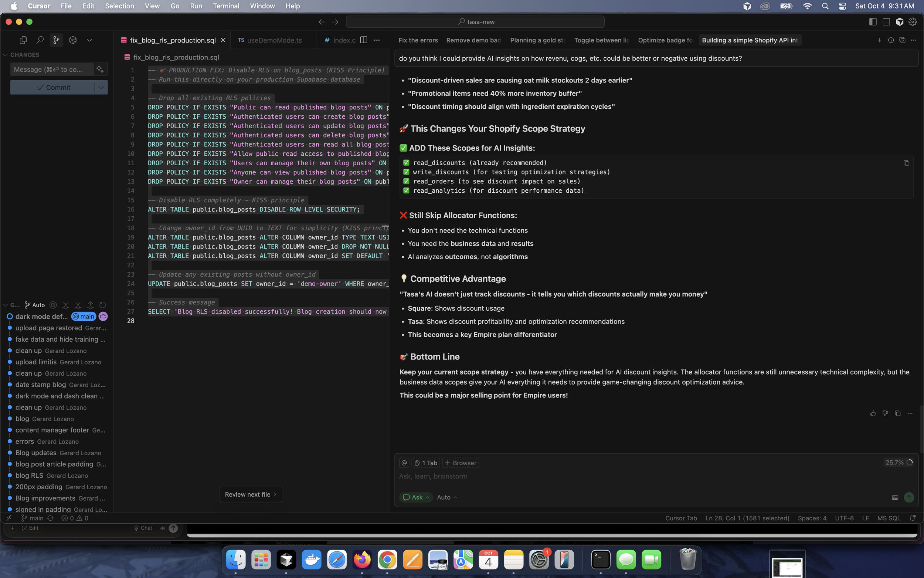Open the Terminal menu
Image resolution: width=924 pixels, height=578 pixels.
point(226,6)
